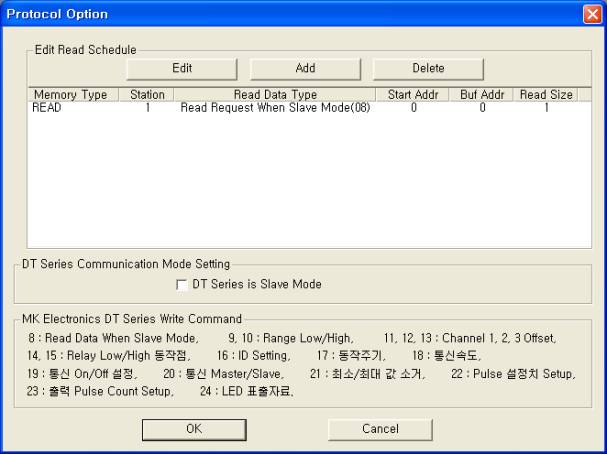
Task: Click the Station value 1 in READ row
Action: pos(147,107)
